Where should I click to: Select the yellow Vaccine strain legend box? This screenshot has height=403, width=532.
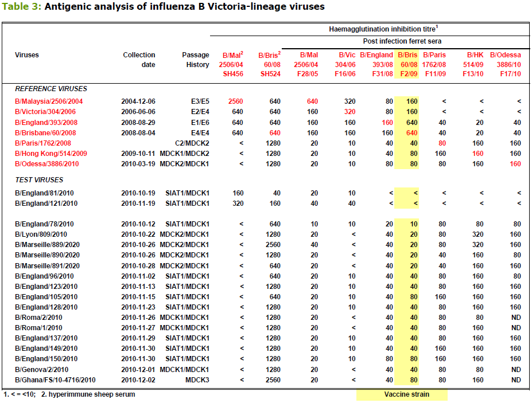pos(402,394)
